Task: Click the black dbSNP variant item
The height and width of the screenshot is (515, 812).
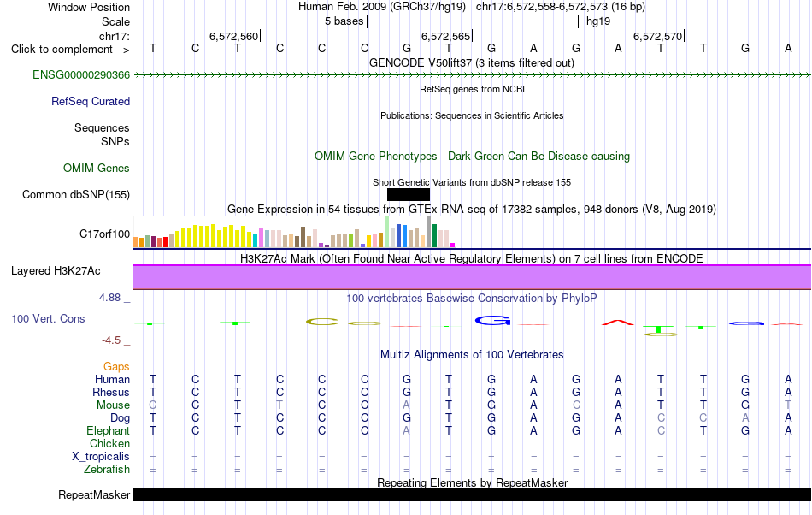Action: (409, 195)
